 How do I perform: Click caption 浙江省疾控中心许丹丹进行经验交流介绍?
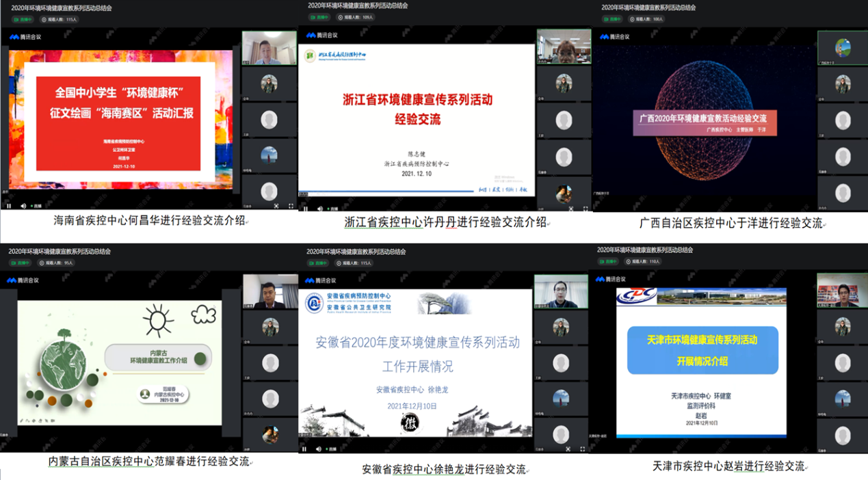pos(445,222)
